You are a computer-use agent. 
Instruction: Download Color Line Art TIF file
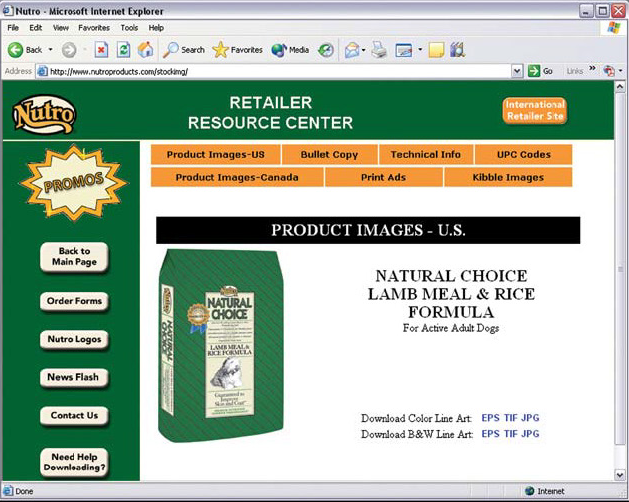coord(511,418)
